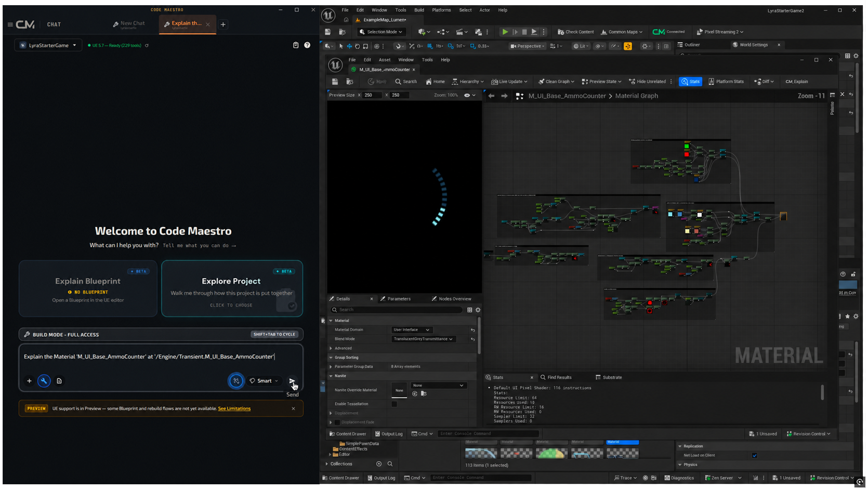Open Content Drawer in Material Editor
This screenshot has height=489, width=868.
pyautogui.click(x=347, y=434)
